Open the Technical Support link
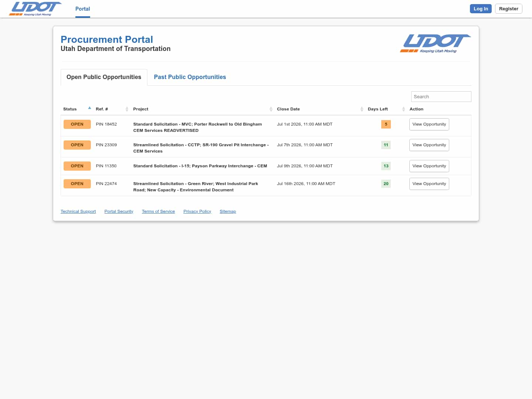The image size is (532, 399). pyautogui.click(x=78, y=211)
